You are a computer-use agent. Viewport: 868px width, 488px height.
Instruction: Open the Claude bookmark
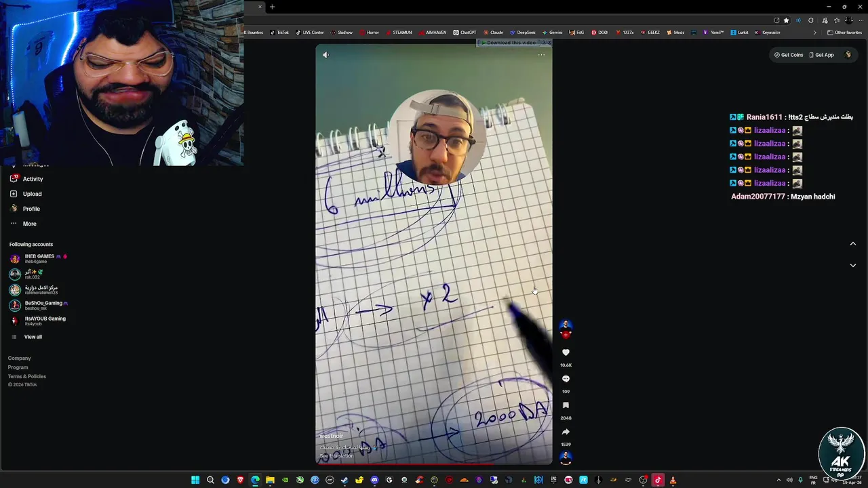click(x=494, y=33)
